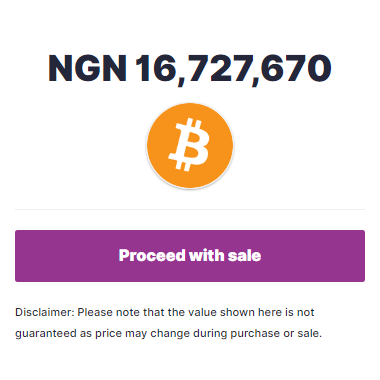380x380 pixels.
Task: Select the white B symbol inside coin
Action: (189, 145)
